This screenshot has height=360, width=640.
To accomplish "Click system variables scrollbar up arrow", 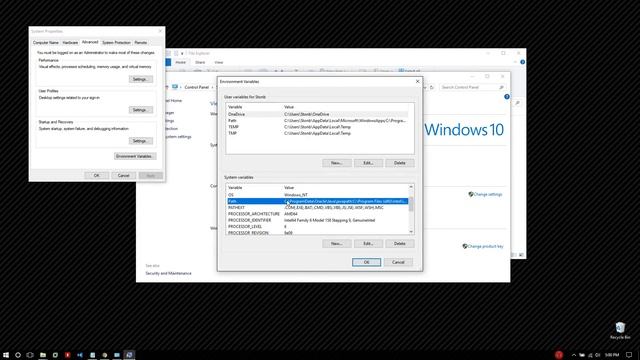I will pyautogui.click(x=411, y=187).
